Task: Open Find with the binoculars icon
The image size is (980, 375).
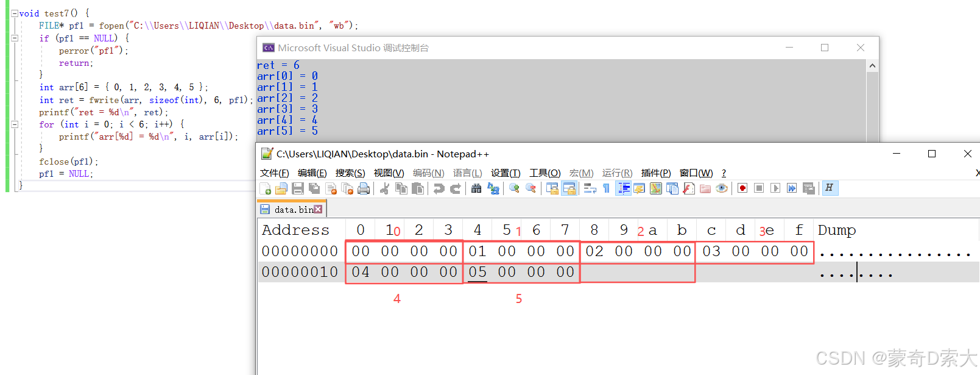Action: coord(476,188)
